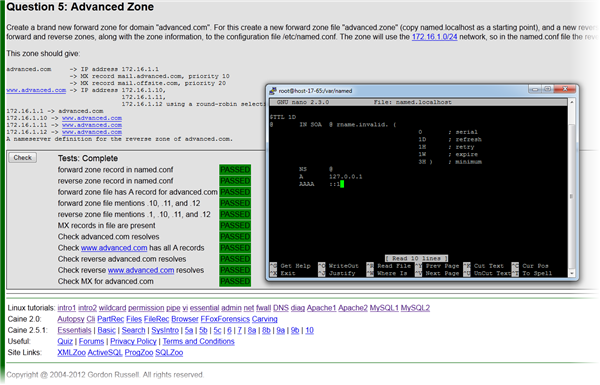Open the vi tutorial link

tap(185, 308)
